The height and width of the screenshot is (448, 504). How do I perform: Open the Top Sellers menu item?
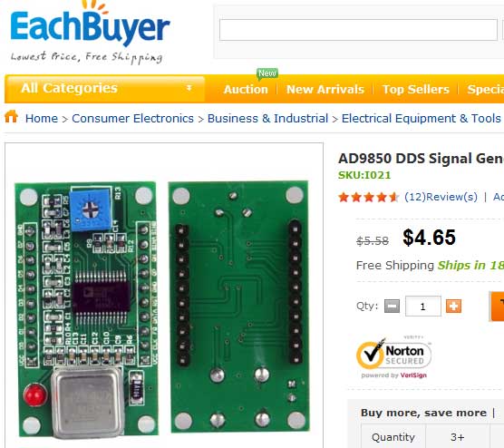(415, 90)
